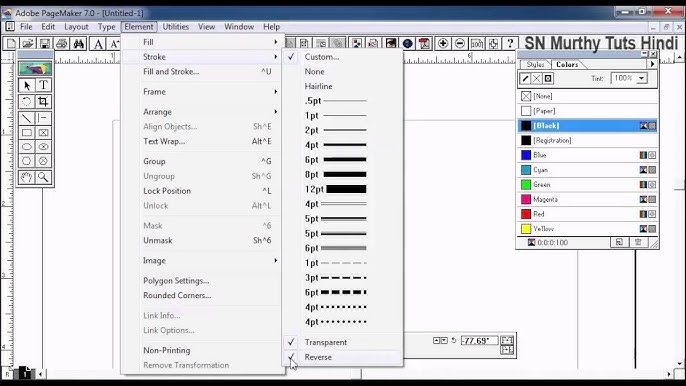Click the Zoom In plus icon
This screenshot has width=686, height=386.
pyautogui.click(x=443, y=43)
